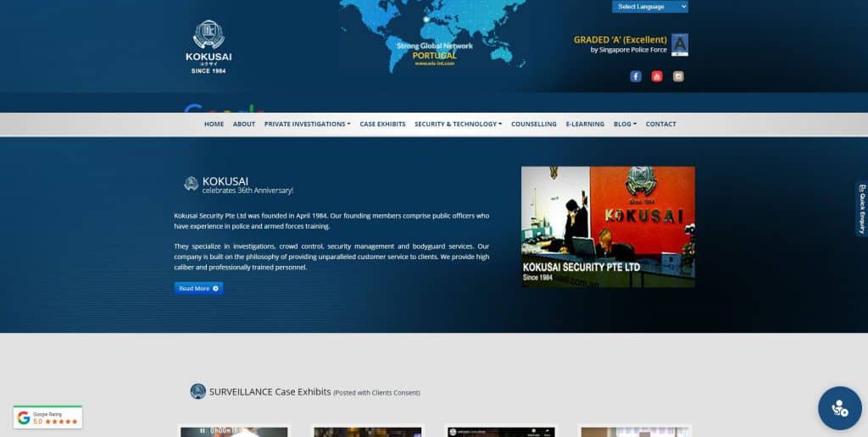Click the Kokusai Security office image
The image size is (868, 437).
608,227
